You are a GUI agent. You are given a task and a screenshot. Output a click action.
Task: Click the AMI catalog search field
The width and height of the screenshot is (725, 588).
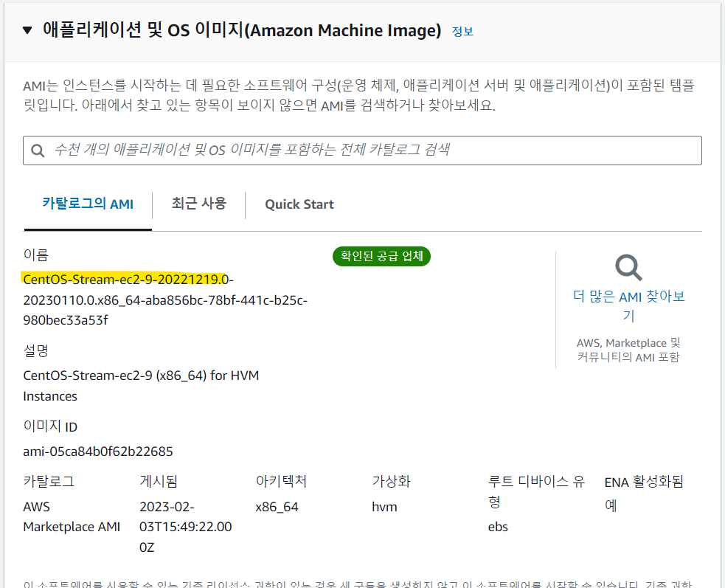tap(362, 151)
